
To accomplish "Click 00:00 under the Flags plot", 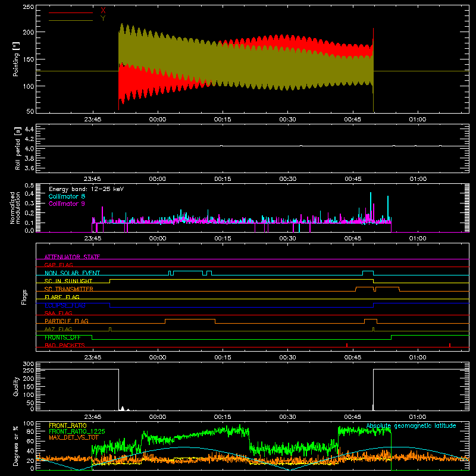I will (x=158, y=358).
